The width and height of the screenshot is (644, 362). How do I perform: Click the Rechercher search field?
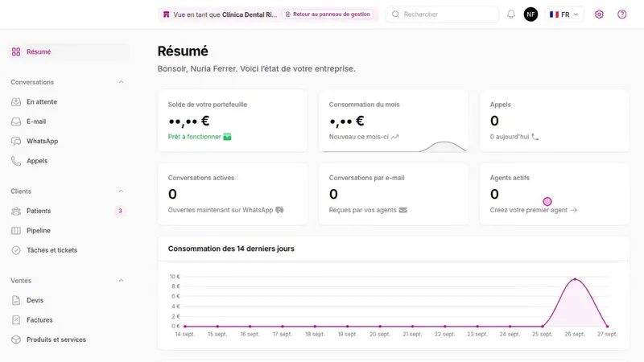point(442,14)
